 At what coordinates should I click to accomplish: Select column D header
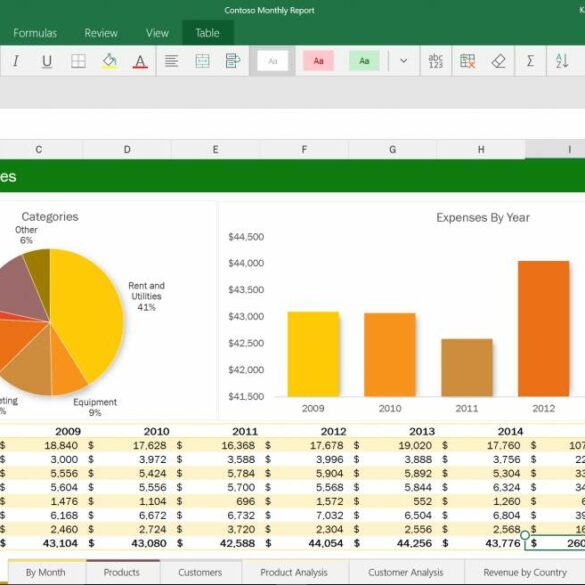pyautogui.click(x=127, y=150)
